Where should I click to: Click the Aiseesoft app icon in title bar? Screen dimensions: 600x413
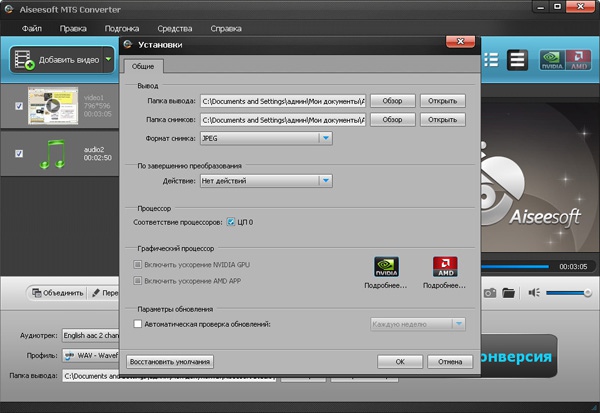point(9,9)
